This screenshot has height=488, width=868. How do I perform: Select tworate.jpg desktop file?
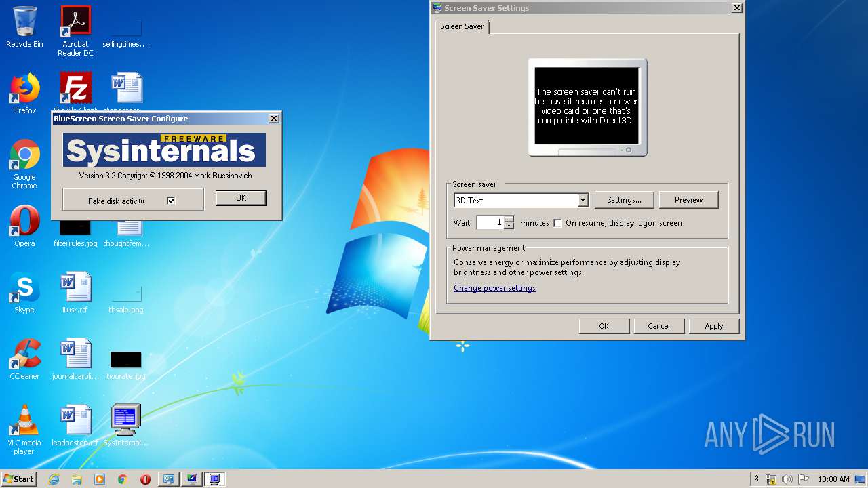(126, 365)
